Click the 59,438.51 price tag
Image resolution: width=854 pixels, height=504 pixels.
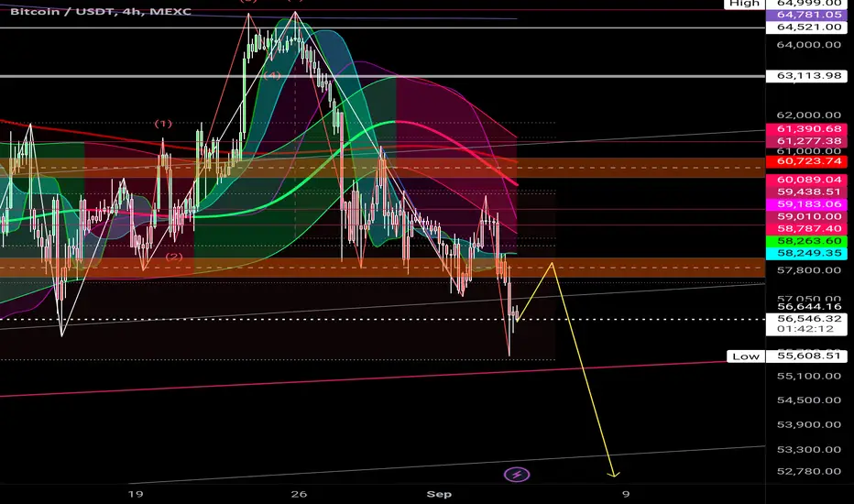point(806,192)
